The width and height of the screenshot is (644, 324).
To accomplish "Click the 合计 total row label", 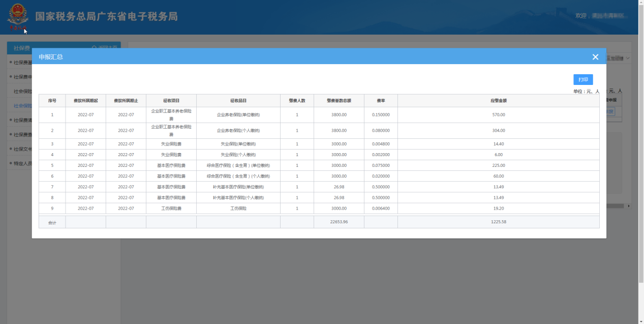I will tap(52, 222).
